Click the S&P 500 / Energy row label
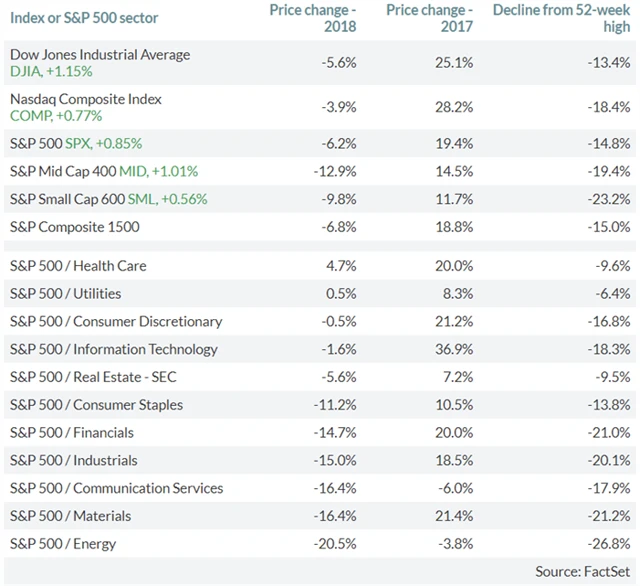Viewport: 640px width, 586px height. click(63, 544)
